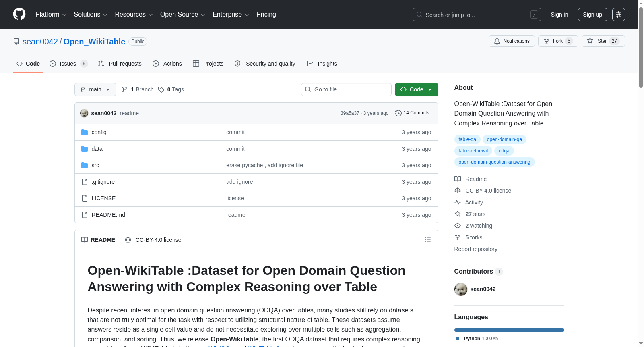Open the Insights tab
This screenshot has width=644, height=347.
coord(322,64)
